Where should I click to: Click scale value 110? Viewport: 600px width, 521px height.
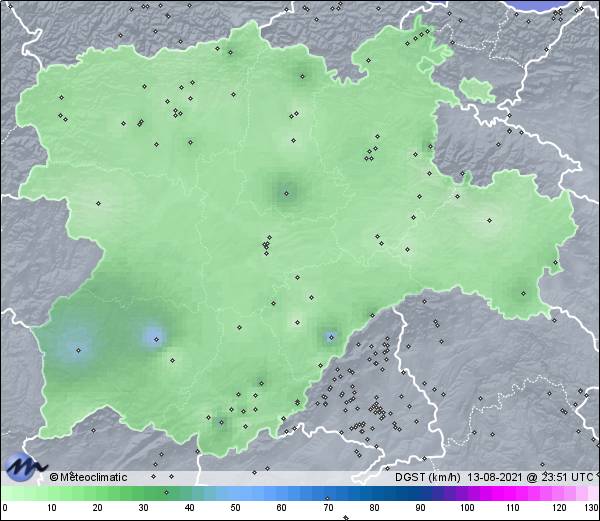point(513,508)
